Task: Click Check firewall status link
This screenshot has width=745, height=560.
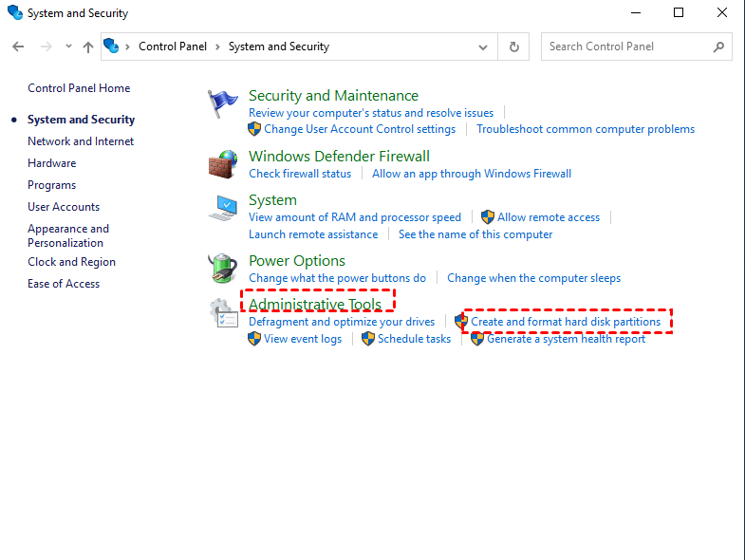Action: 300,174
